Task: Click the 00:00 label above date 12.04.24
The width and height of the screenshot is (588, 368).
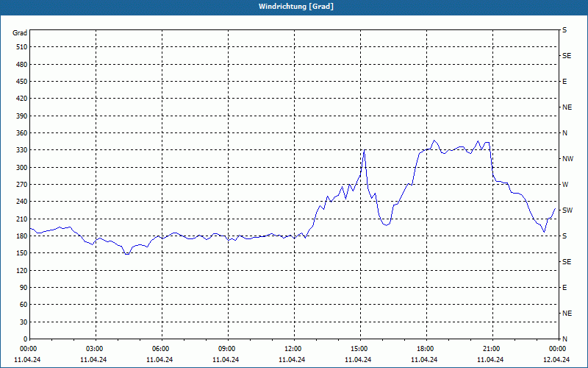Action: pyautogui.click(x=558, y=349)
